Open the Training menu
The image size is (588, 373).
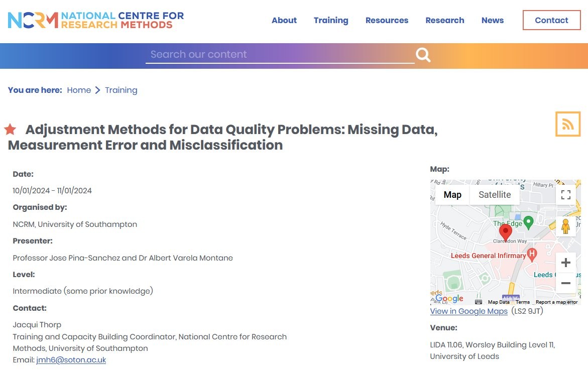tap(331, 20)
